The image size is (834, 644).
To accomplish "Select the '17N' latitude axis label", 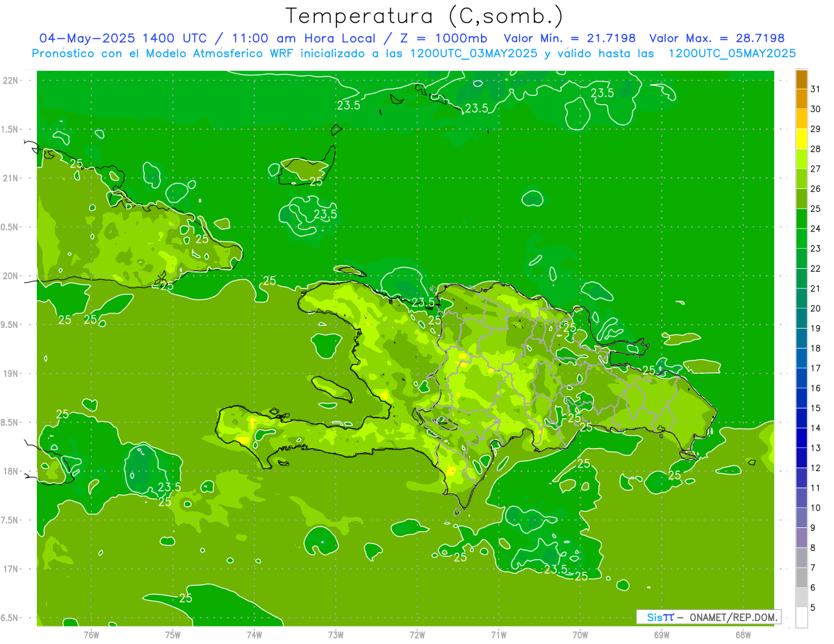I will (10, 569).
